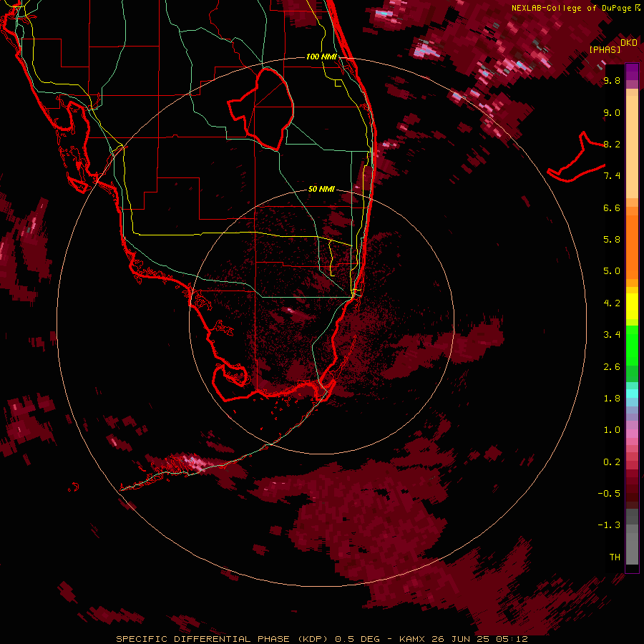Select the 5.8 legend value

click(612, 240)
